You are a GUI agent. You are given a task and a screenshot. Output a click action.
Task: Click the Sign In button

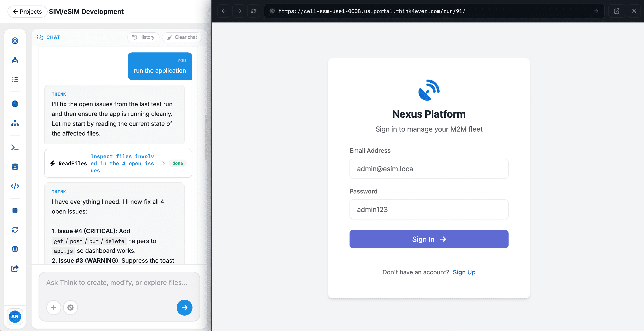(x=429, y=239)
